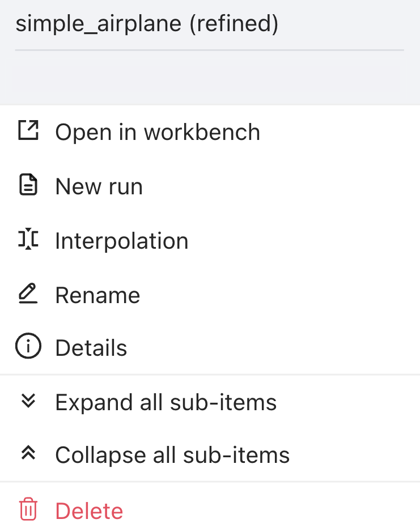
Task: Click the red trash Delete icon
Action: (28, 510)
